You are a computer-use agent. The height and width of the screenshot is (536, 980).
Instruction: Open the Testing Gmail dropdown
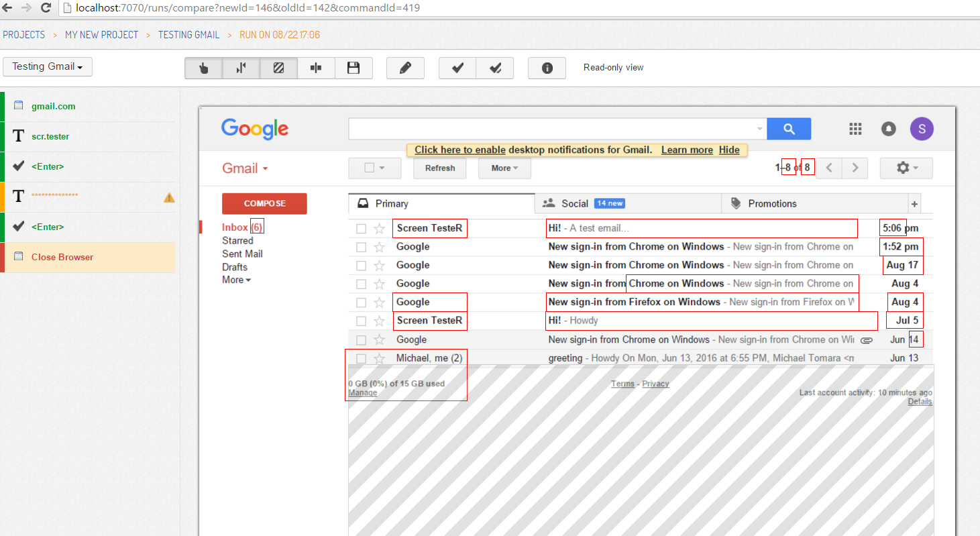click(48, 67)
